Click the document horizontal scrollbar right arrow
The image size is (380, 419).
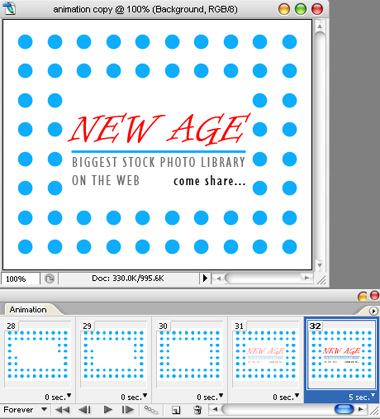(306, 278)
